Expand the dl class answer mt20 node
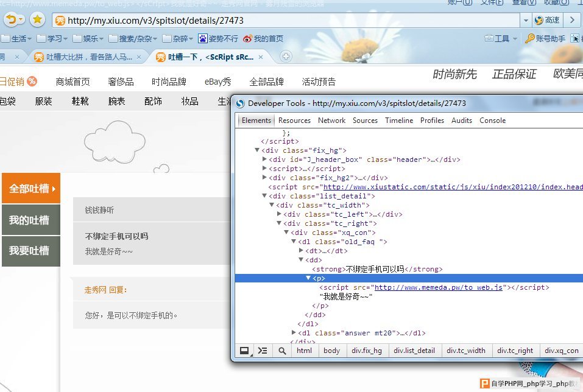583x392 pixels. coord(294,332)
